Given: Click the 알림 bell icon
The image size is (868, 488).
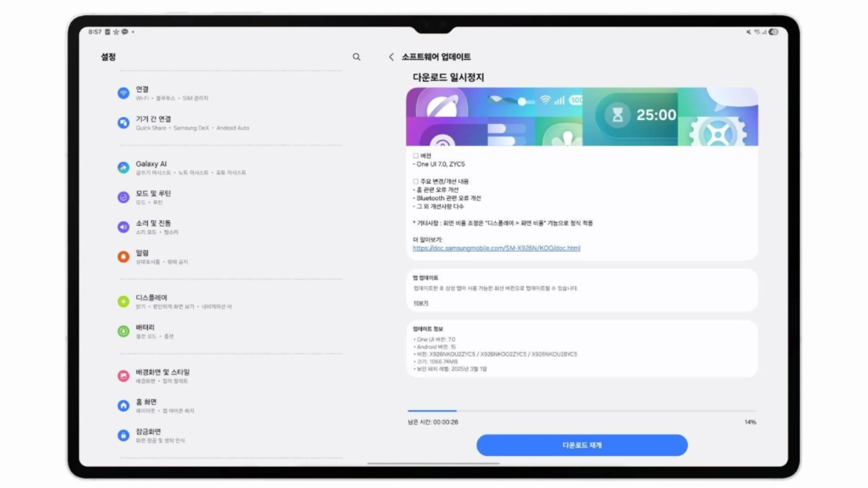Looking at the screenshot, I should click(123, 257).
